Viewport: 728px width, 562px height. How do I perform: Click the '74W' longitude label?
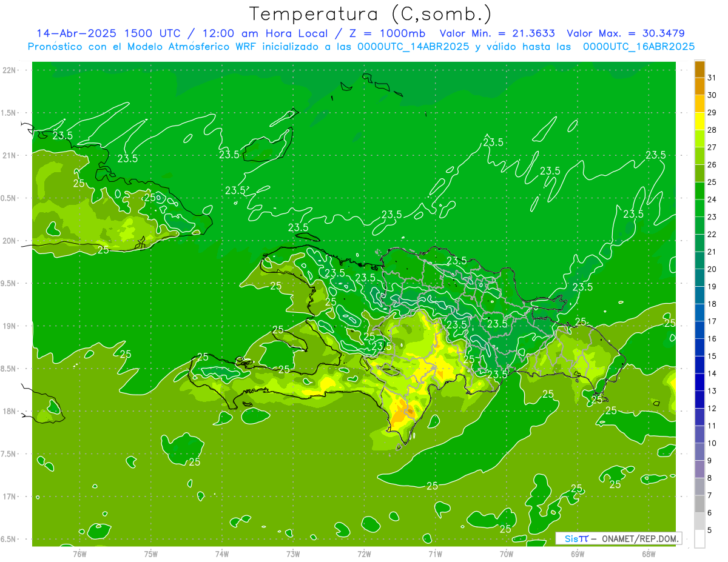click(222, 554)
